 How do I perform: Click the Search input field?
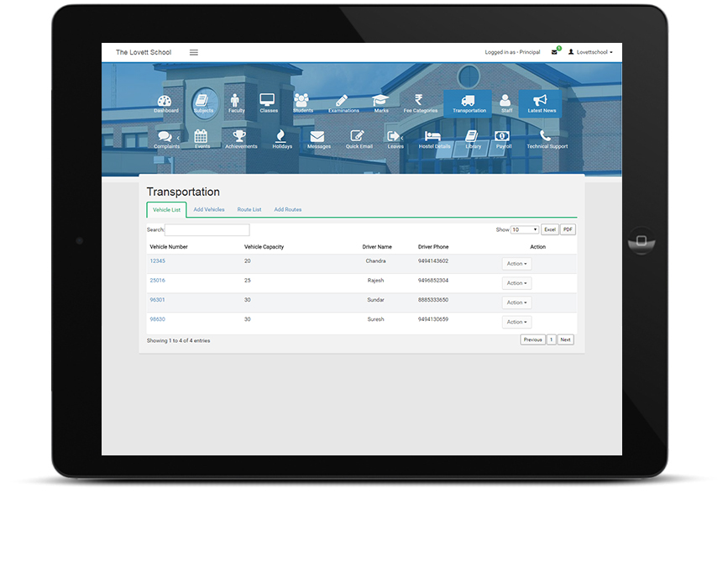(207, 229)
